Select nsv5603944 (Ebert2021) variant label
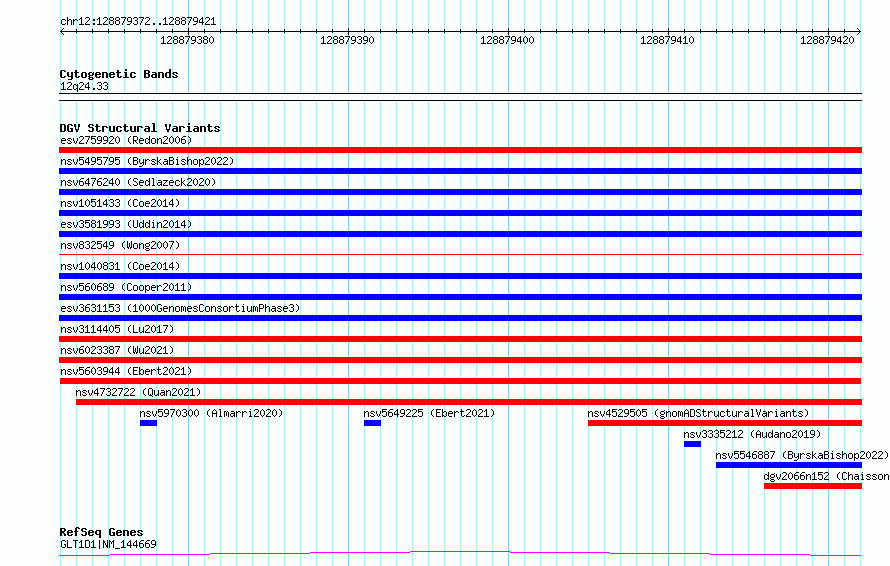890x566 pixels. (x=126, y=371)
